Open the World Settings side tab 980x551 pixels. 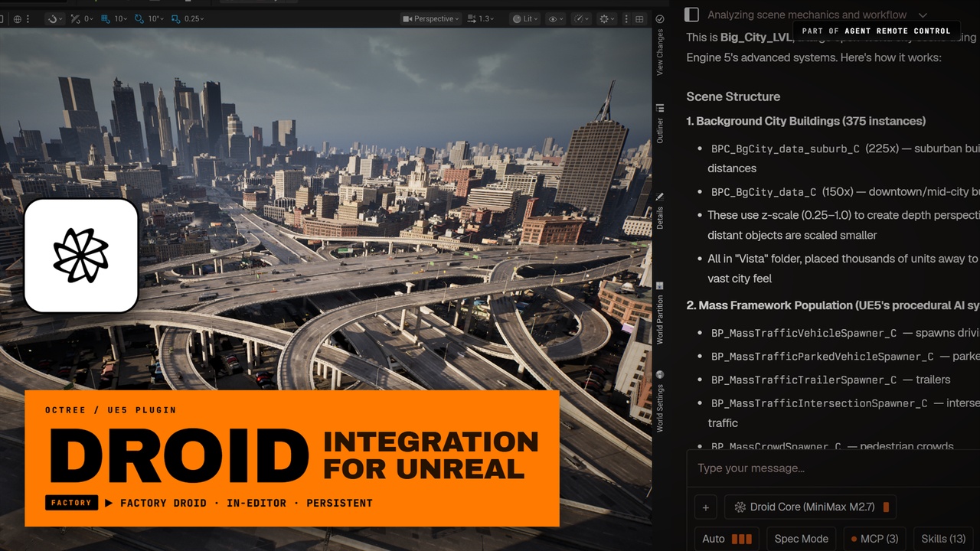(x=660, y=409)
